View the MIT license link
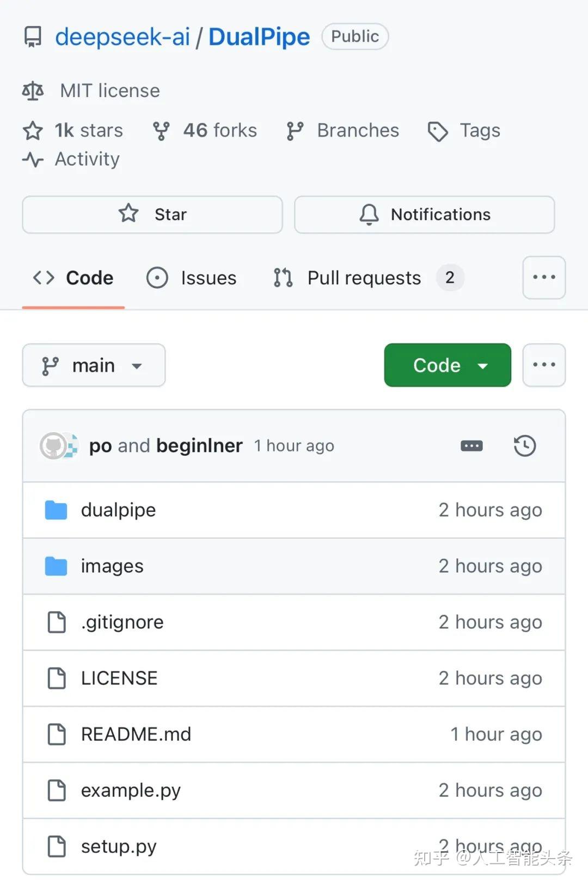Image resolution: width=588 pixels, height=882 pixels. click(x=110, y=90)
